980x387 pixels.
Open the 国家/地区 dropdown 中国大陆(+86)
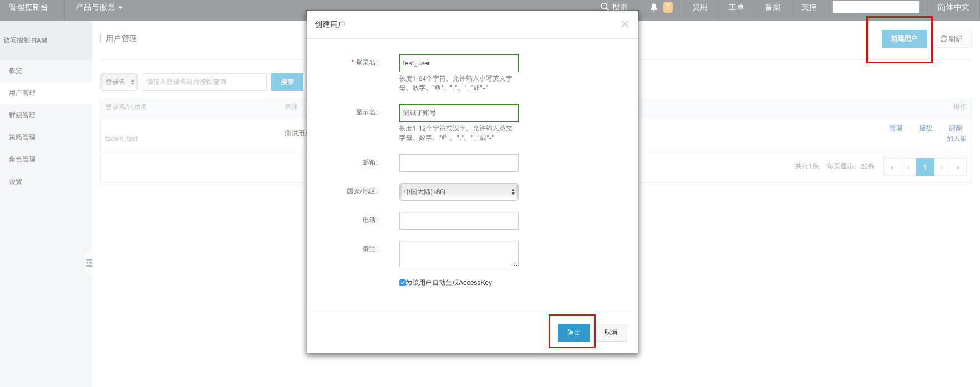[x=459, y=192]
